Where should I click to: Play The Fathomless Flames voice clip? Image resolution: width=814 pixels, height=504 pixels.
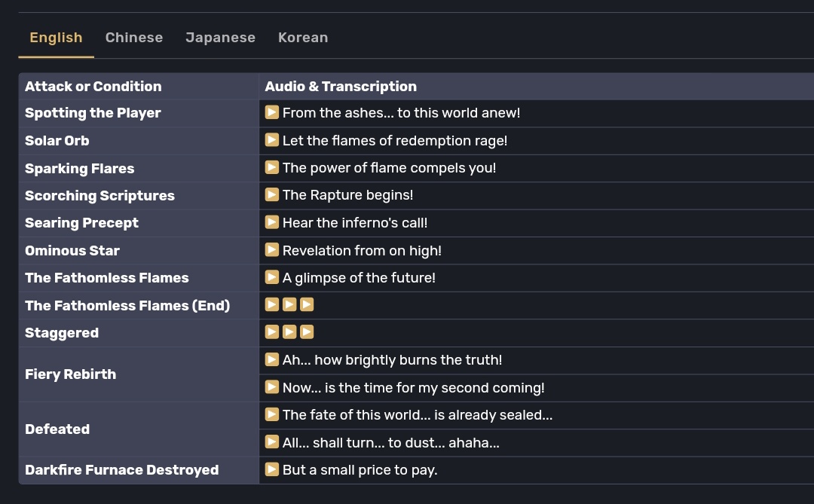(271, 277)
